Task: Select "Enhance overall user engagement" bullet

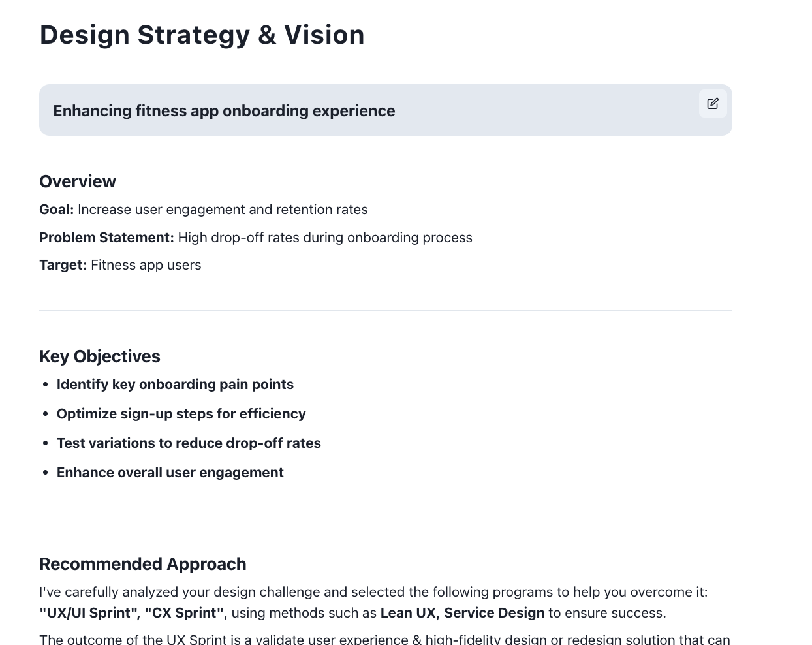Action: click(170, 473)
